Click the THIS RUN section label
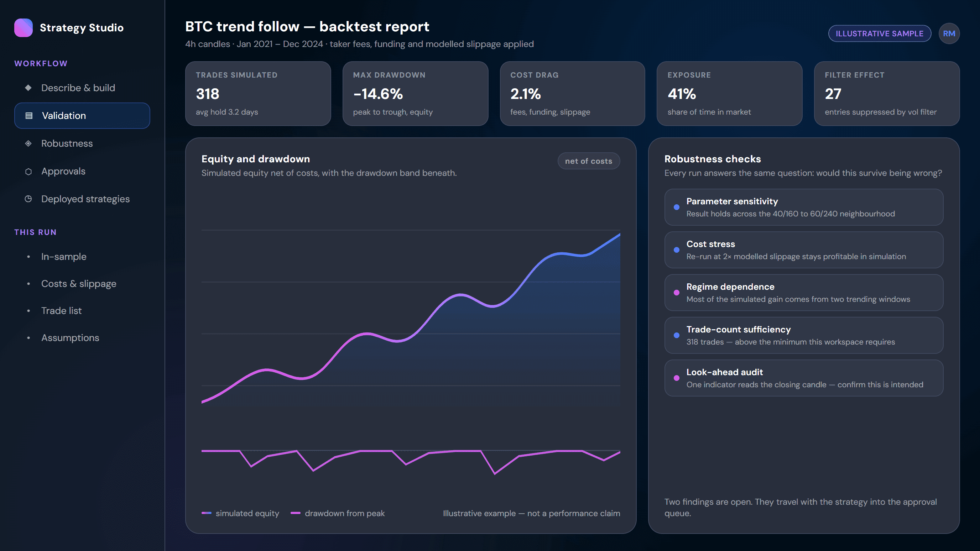Screen dimensions: 980x551 click(x=35, y=232)
